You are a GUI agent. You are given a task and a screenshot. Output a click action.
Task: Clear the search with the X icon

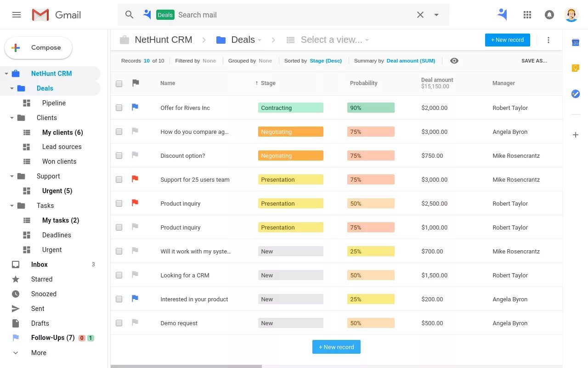[x=420, y=15]
